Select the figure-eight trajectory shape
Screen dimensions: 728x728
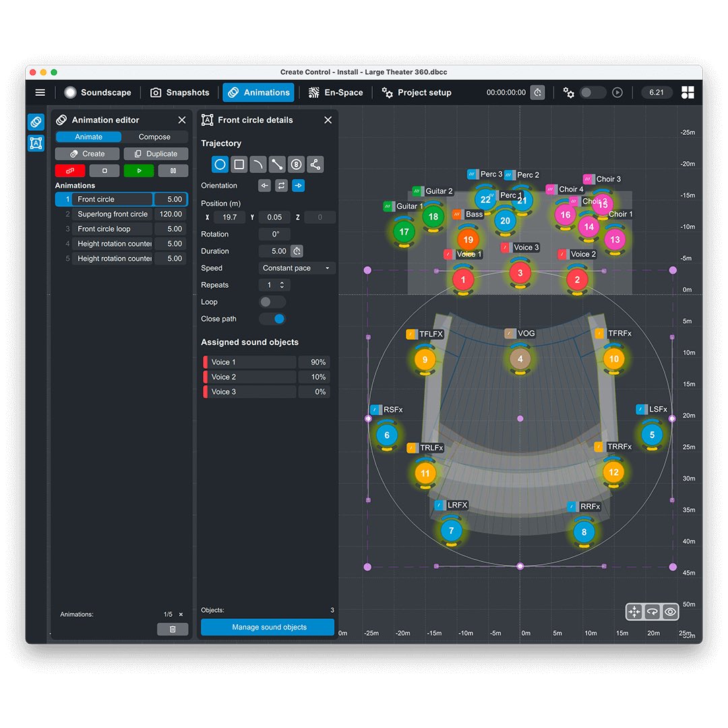click(x=296, y=164)
